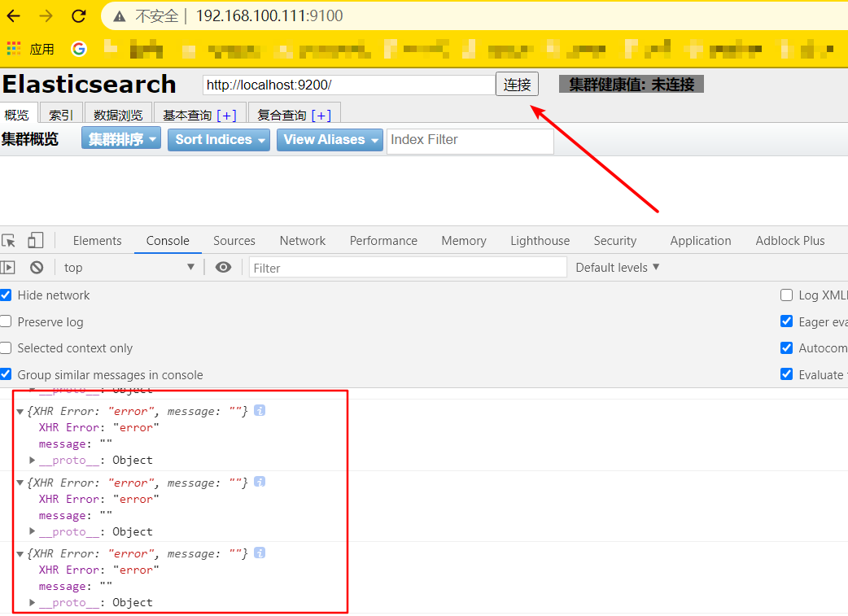Open the 集群排序 dropdown
Viewport: 848px width, 616px height.
pyautogui.click(x=121, y=139)
